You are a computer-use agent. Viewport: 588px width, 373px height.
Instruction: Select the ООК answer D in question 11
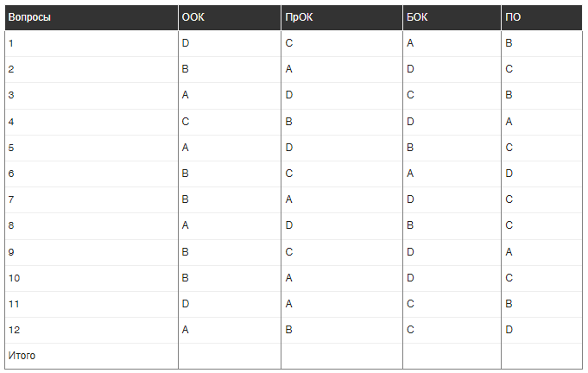(186, 304)
